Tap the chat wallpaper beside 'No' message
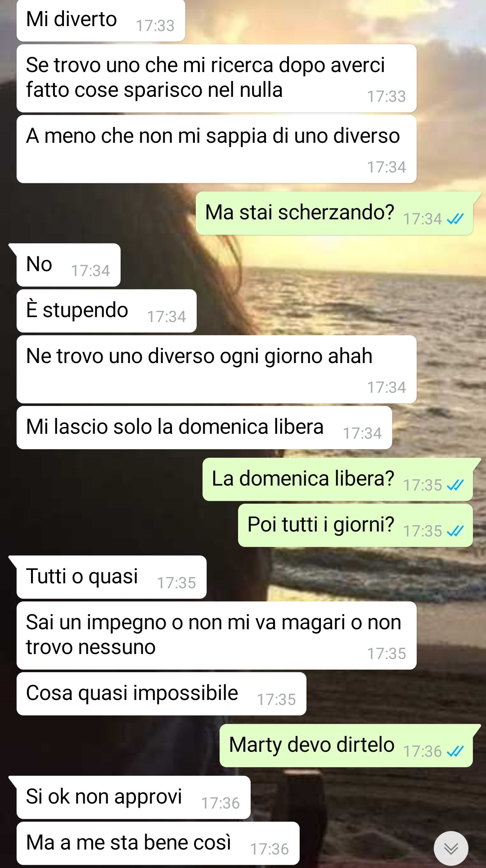486x868 pixels. (x=292, y=265)
